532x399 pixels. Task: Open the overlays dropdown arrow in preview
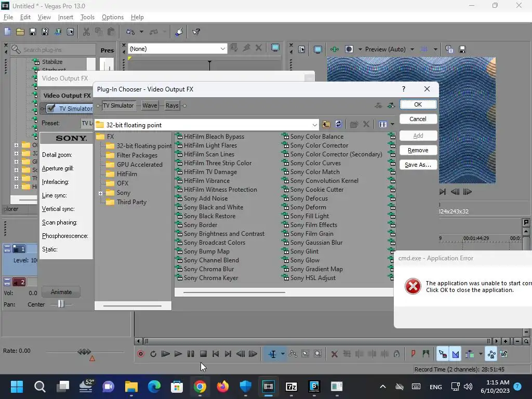(x=435, y=49)
